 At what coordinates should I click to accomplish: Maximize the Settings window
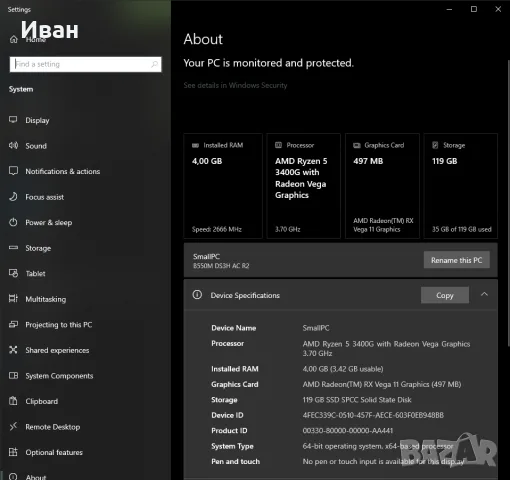tap(474, 9)
